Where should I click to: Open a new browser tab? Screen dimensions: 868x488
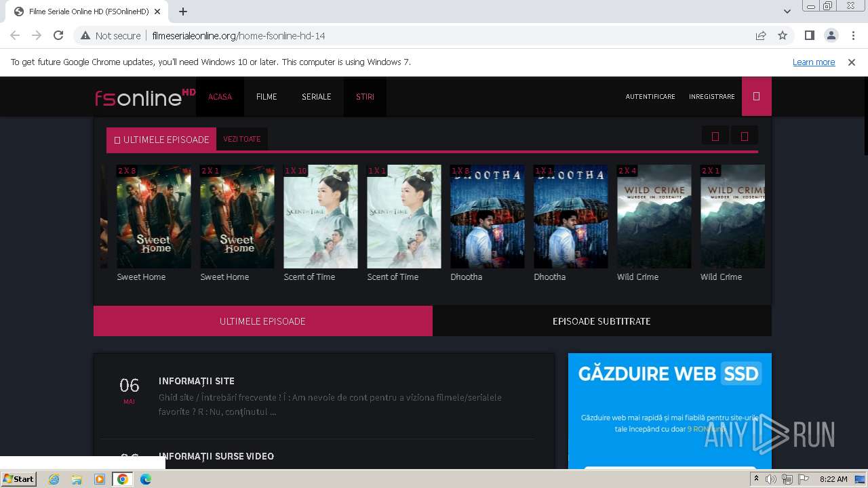point(183,12)
